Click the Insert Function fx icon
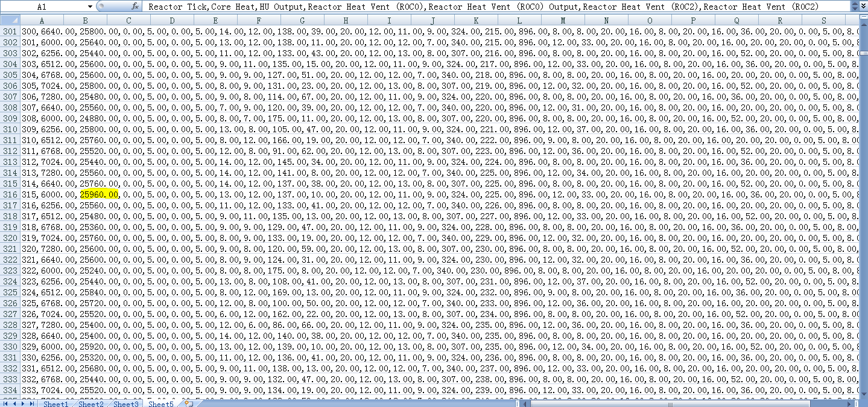The image size is (868, 407). click(136, 7)
